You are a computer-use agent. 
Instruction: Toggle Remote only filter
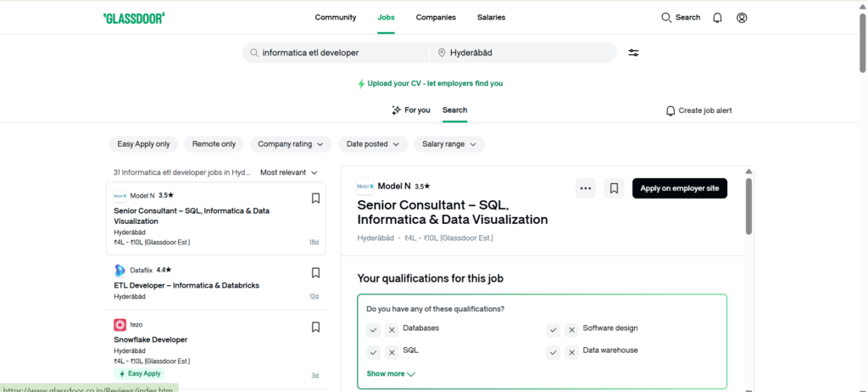[x=214, y=144]
